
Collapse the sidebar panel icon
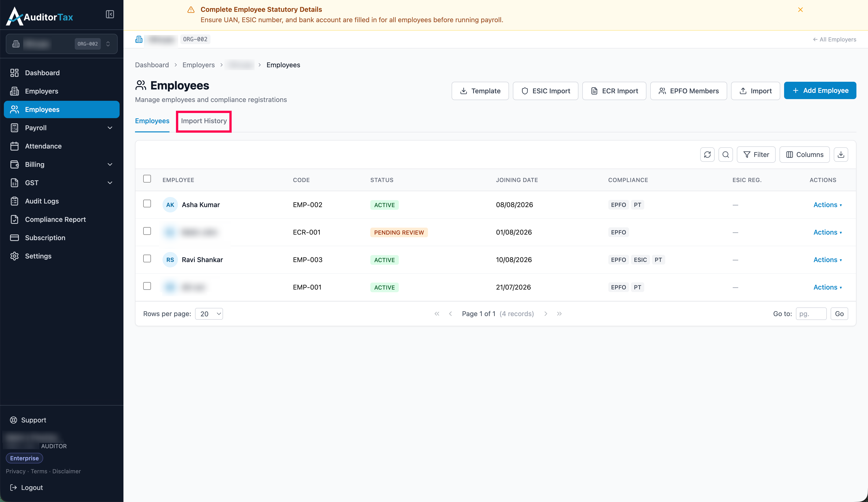109,14
